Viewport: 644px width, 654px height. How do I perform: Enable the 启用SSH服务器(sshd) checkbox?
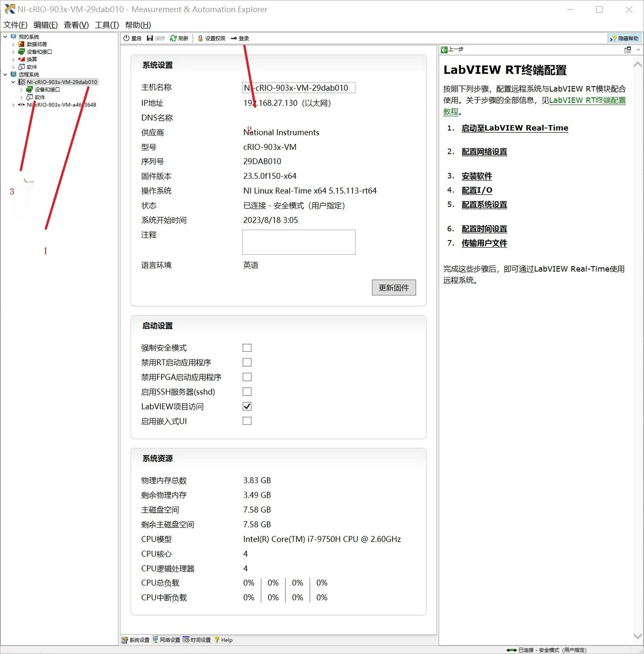point(247,392)
